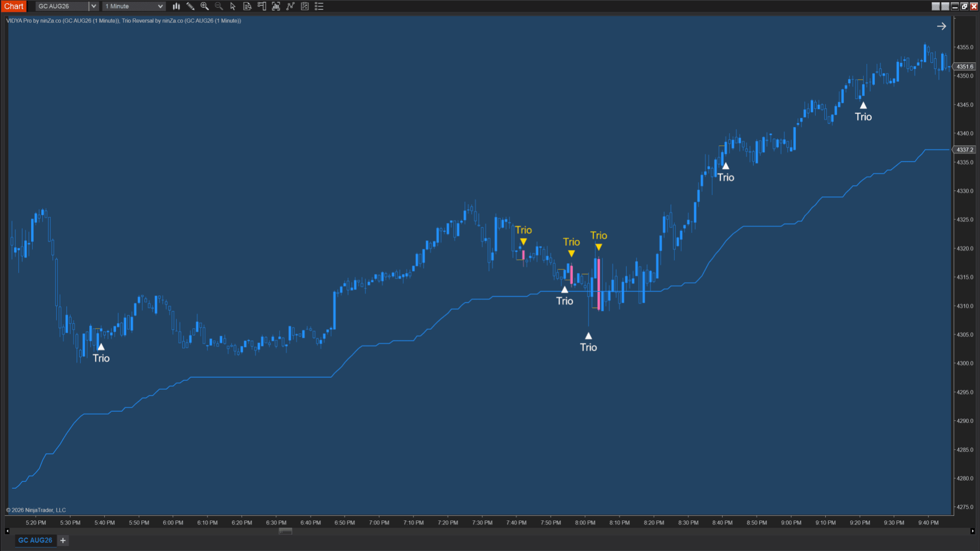Click the horizontal scrollbar thumb
The width and height of the screenshot is (980, 551).
[x=285, y=531]
